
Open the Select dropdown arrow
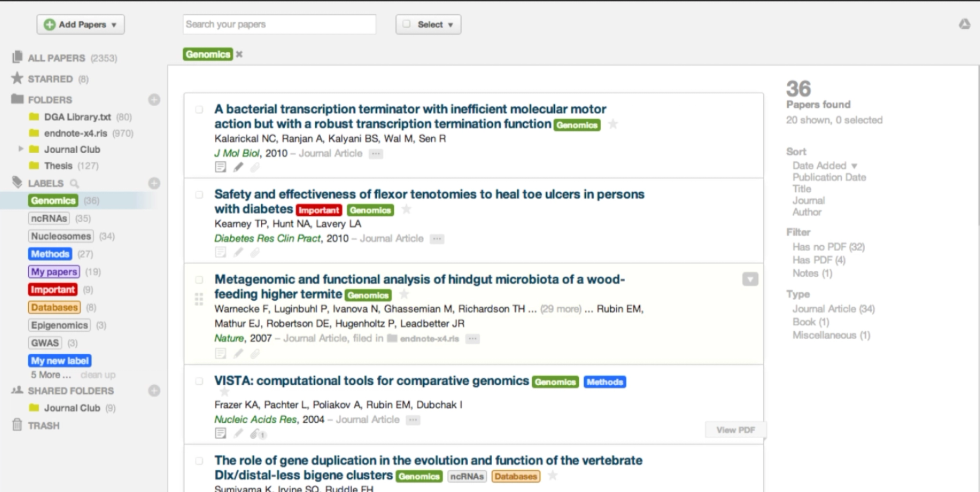(450, 25)
